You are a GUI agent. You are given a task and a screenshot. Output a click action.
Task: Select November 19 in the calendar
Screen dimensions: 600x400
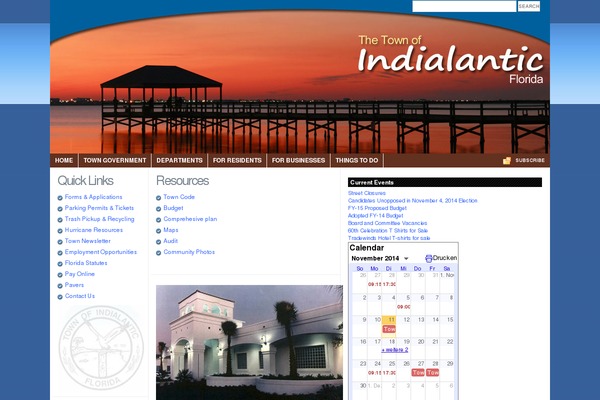tap(407, 341)
